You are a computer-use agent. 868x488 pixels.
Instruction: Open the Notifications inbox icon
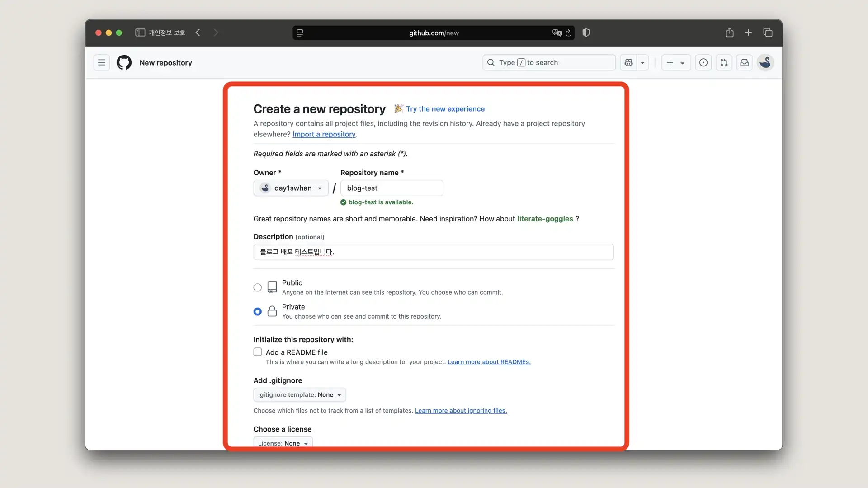pos(744,62)
